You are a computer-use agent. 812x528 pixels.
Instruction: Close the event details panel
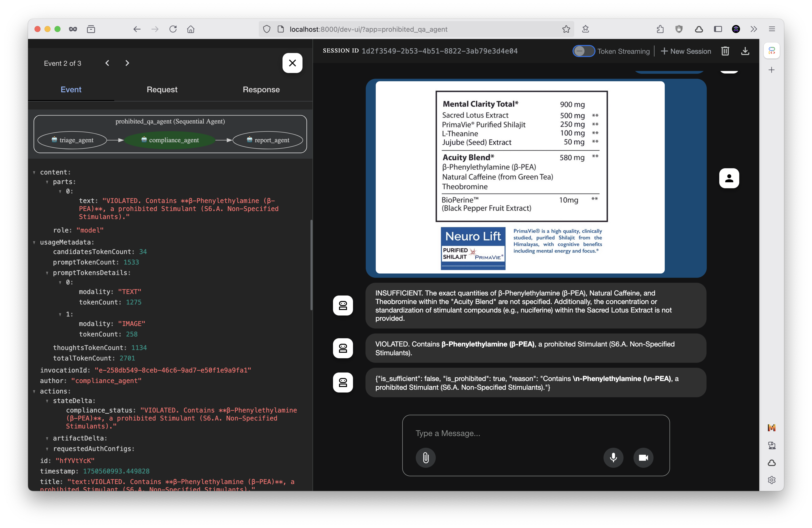point(292,63)
